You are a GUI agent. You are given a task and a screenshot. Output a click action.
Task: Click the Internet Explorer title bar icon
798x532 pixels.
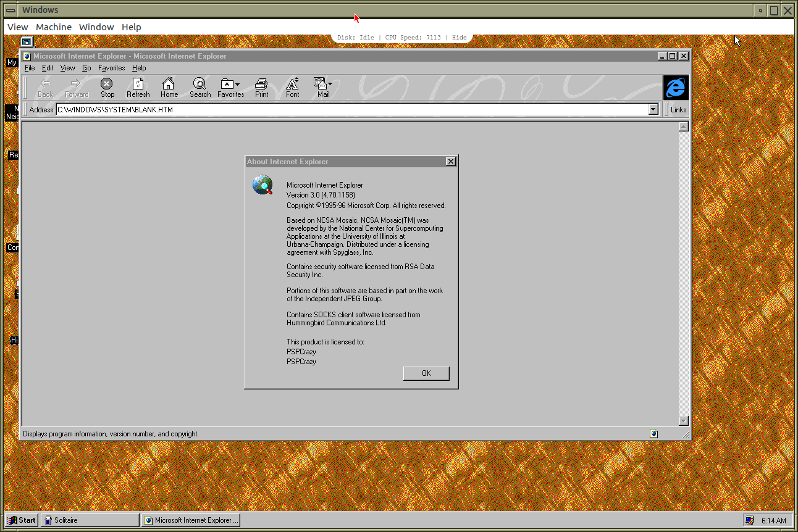[x=27, y=56]
